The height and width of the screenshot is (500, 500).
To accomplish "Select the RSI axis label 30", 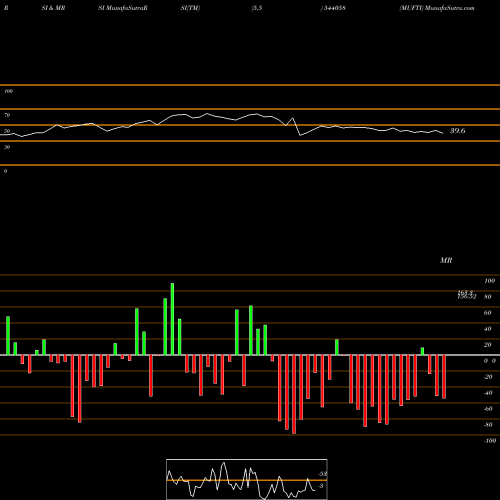I will pyautogui.click(x=7, y=147).
